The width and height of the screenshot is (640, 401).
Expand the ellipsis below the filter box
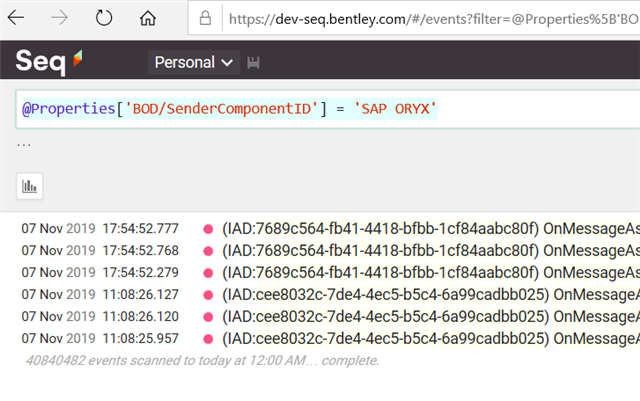(x=24, y=145)
